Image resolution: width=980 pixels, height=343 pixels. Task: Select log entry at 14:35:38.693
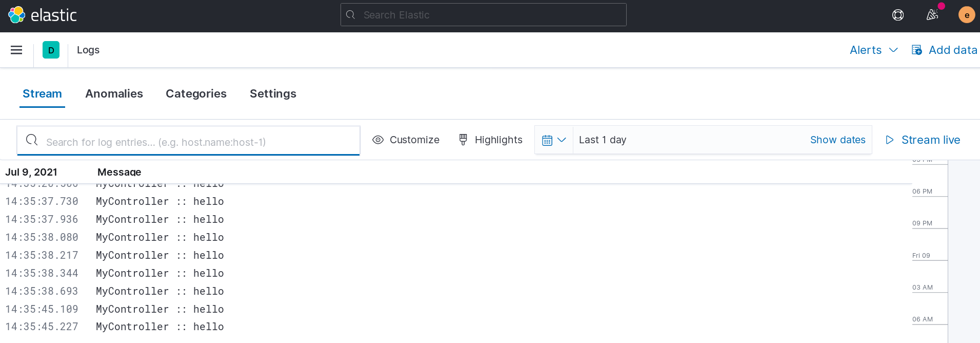[456, 291]
